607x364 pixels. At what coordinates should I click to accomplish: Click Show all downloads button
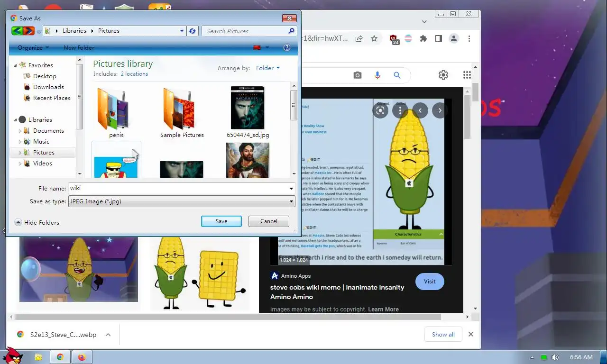[x=443, y=334]
